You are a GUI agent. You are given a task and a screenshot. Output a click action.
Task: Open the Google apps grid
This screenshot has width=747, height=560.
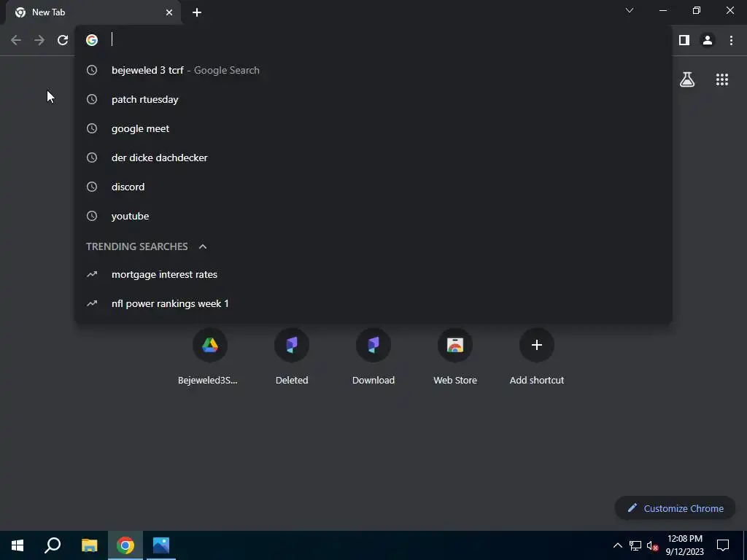tap(722, 79)
